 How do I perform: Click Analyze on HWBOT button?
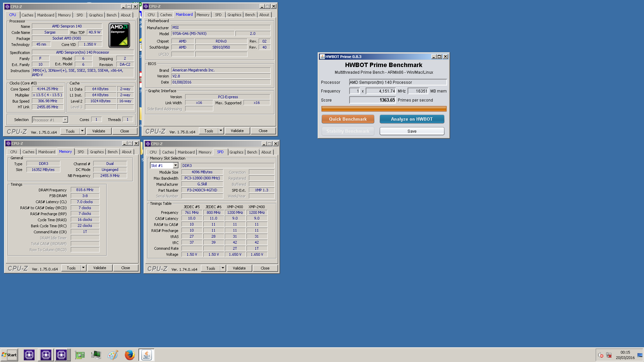pos(412,119)
